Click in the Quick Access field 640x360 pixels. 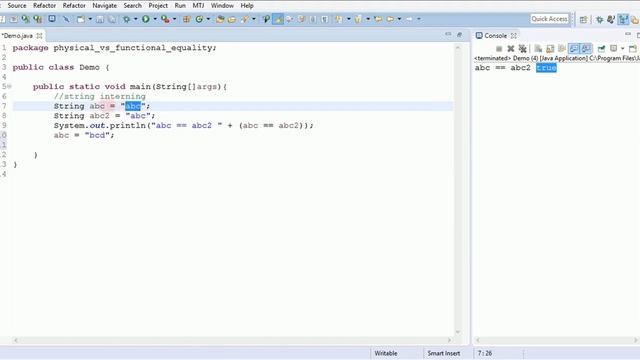coord(549,19)
